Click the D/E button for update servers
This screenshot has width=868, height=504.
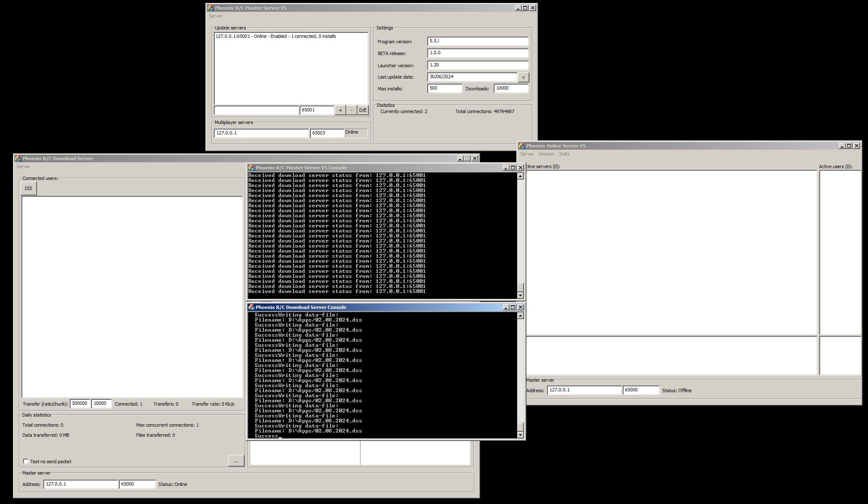(x=363, y=110)
